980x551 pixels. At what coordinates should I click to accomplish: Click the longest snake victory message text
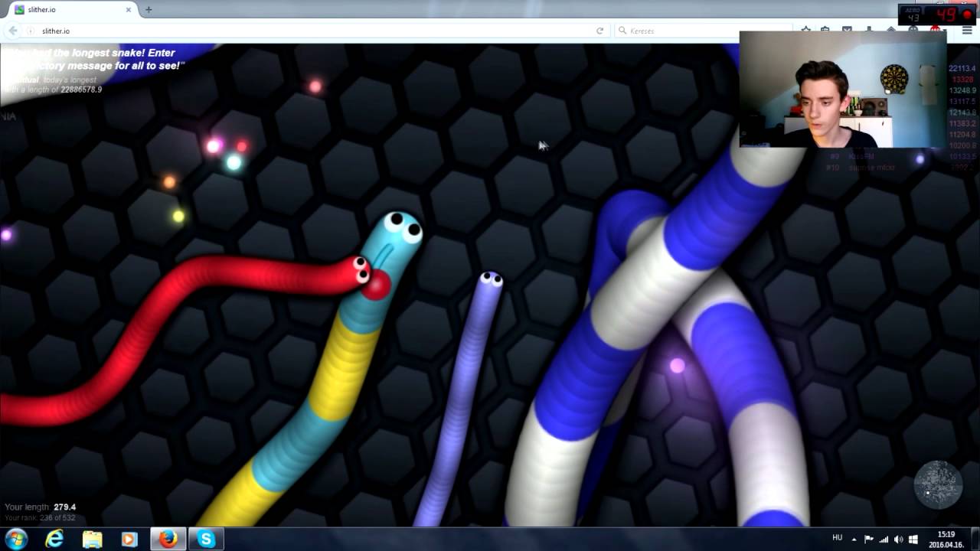[94, 59]
